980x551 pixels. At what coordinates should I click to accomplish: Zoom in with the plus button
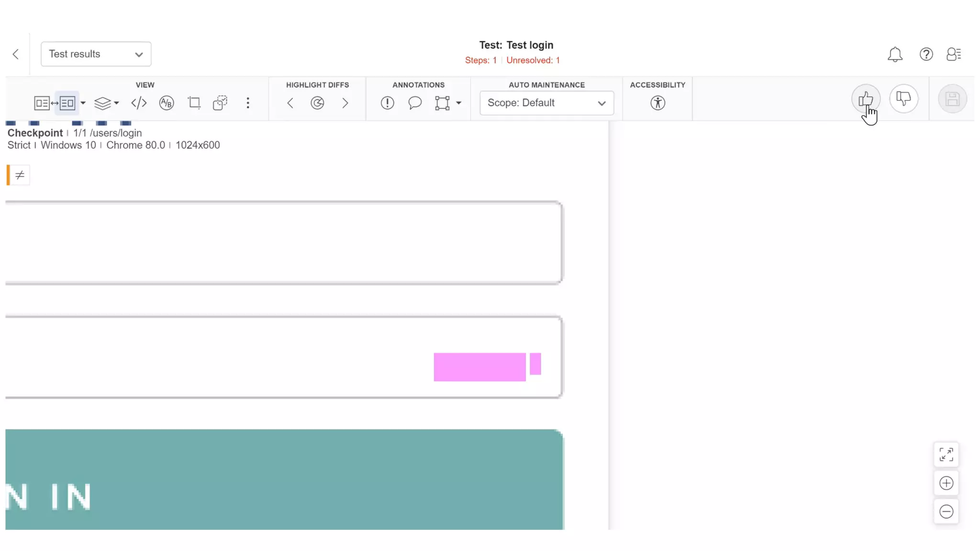click(946, 483)
